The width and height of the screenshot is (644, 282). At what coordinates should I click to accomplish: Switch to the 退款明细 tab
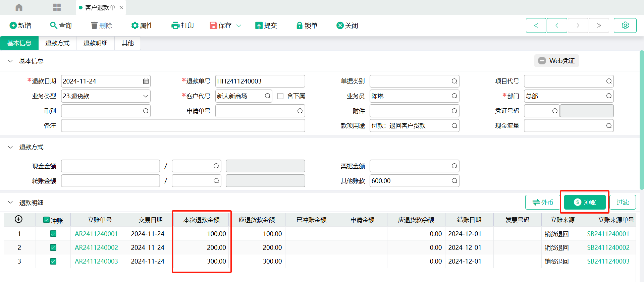pos(95,43)
